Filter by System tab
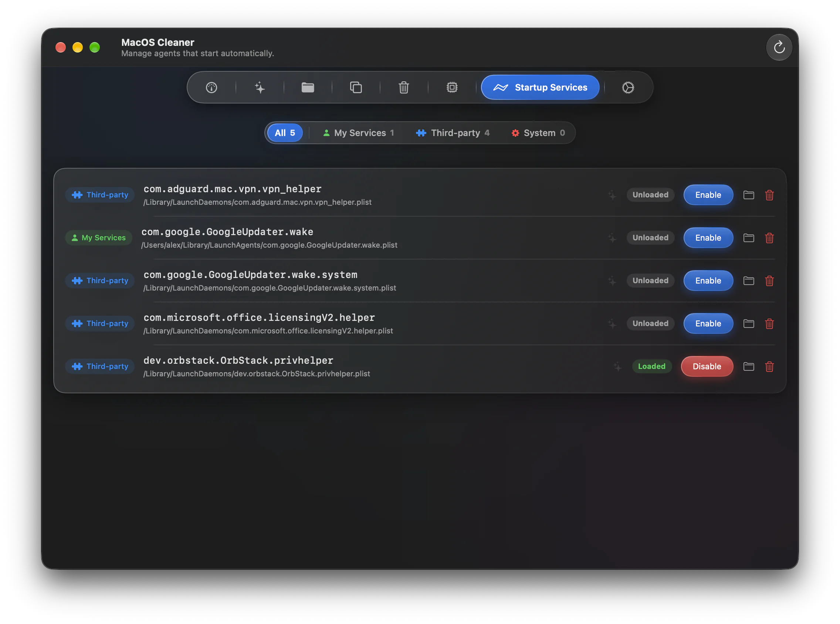 tap(538, 133)
